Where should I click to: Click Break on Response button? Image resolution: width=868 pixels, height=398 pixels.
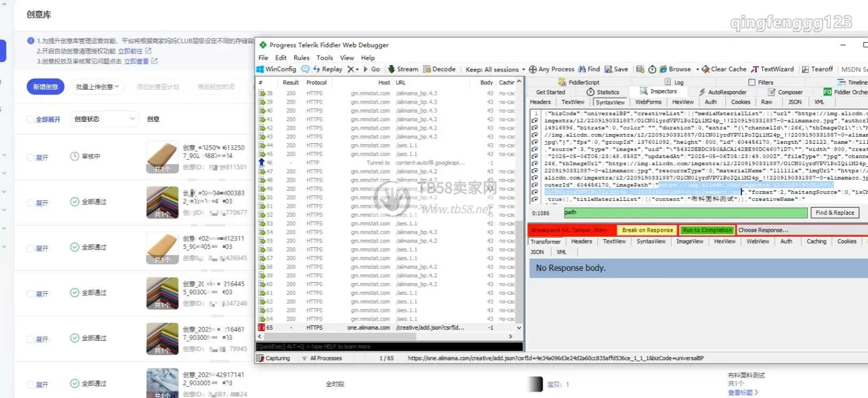click(x=647, y=230)
